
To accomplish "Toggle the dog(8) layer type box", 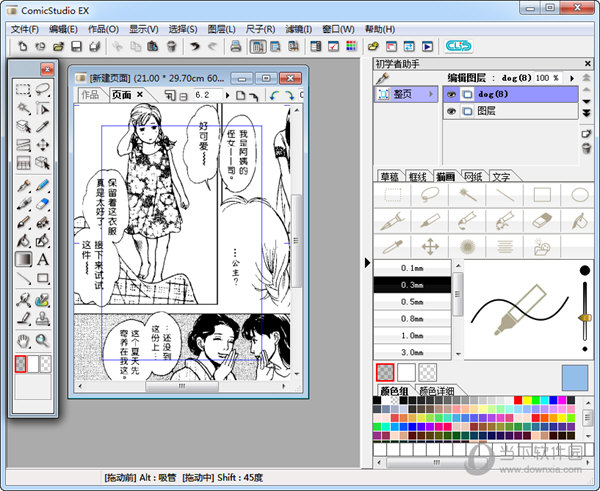I will click(467, 94).
